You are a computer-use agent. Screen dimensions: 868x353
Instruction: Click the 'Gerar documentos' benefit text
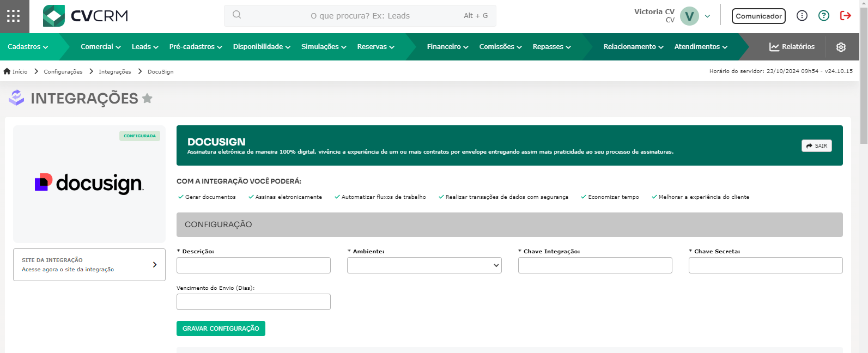(x=210, y=197)
